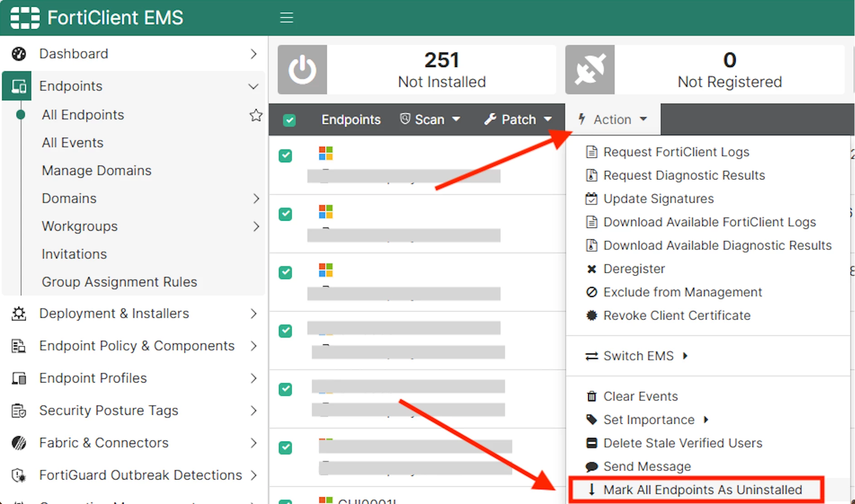
Task: Click the Update Signatures calendar icon
Action: [x=592, y=199]
